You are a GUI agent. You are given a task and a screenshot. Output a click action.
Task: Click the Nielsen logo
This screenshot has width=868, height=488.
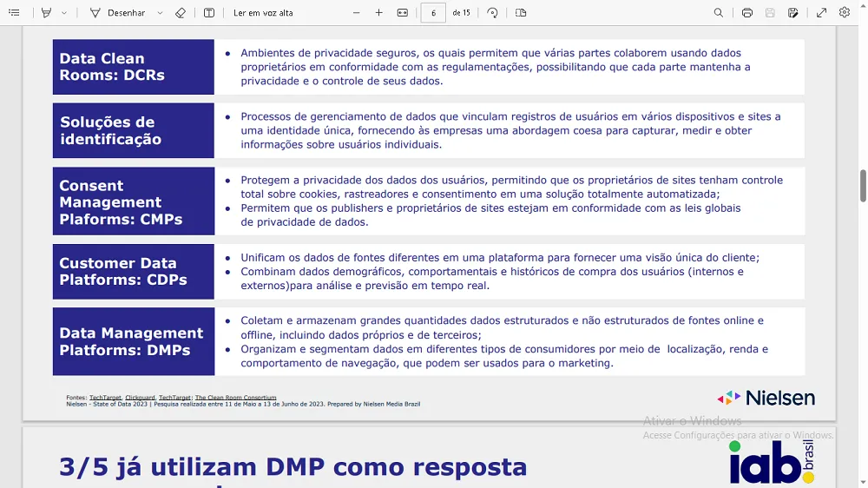(x=766, y=398)
